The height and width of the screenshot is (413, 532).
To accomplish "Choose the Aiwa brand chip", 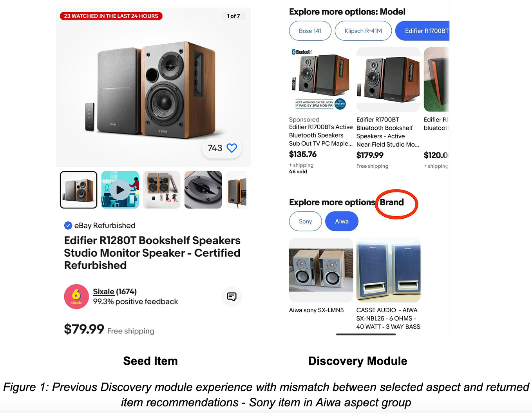I will point(342,221).
